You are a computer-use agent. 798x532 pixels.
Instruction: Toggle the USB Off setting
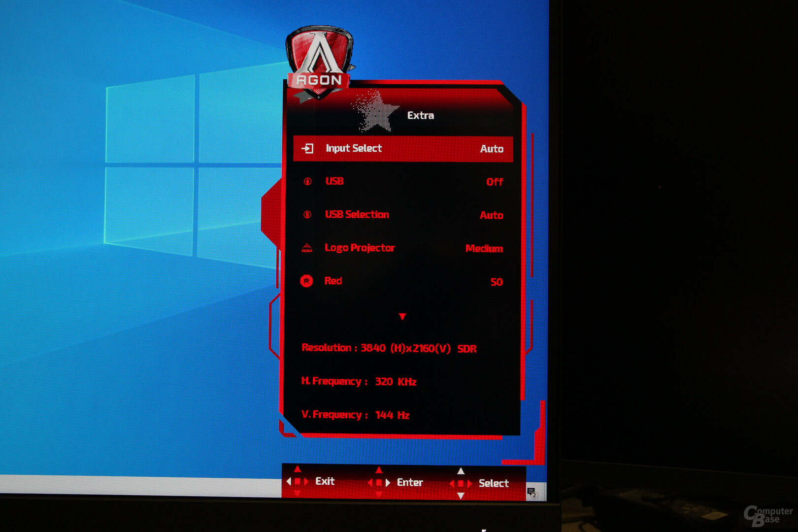tap(495, 182)
